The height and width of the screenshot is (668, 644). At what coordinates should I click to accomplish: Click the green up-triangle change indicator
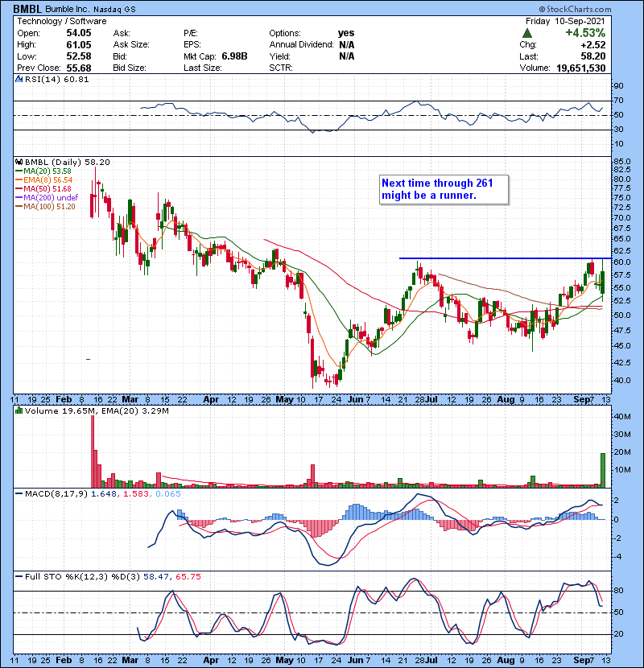click(x=527, y=33)
